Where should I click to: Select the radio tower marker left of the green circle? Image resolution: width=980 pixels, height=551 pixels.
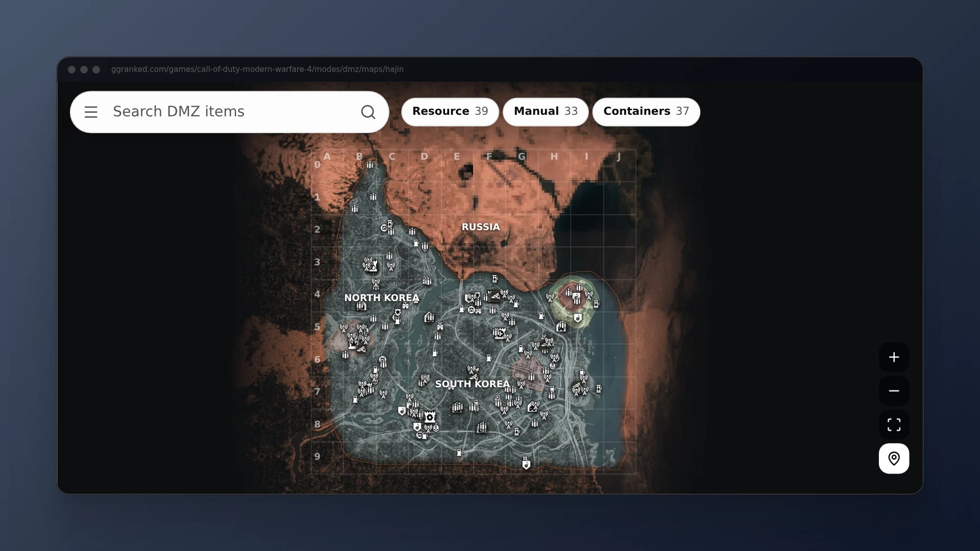(x=550, y=298)
